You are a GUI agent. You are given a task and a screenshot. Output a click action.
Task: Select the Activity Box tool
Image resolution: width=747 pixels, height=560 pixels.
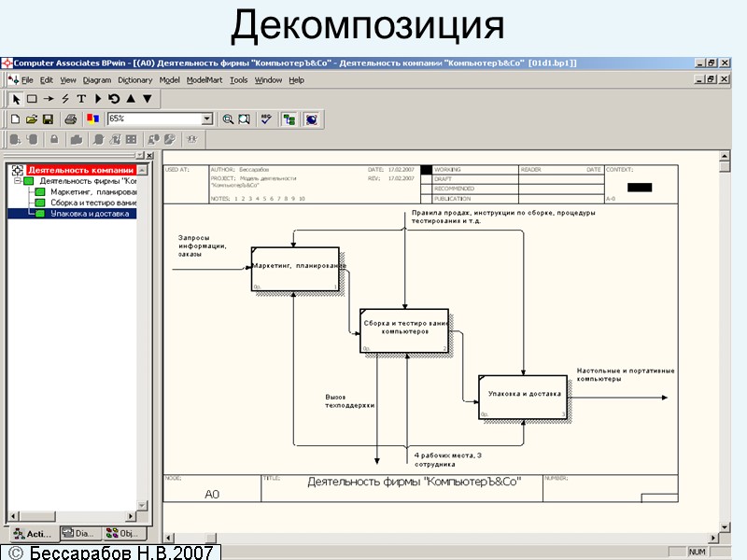(32, 99)
